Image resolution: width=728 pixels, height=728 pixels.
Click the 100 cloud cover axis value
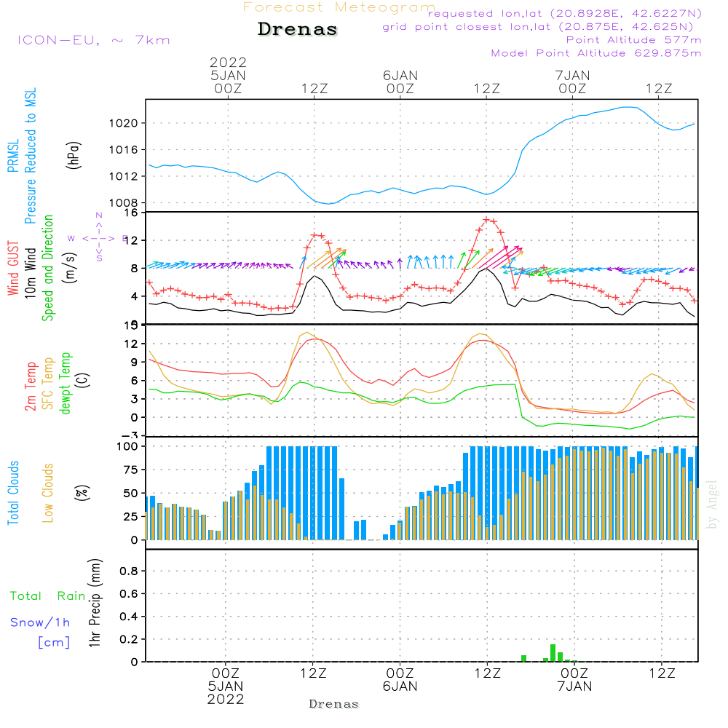127,447
